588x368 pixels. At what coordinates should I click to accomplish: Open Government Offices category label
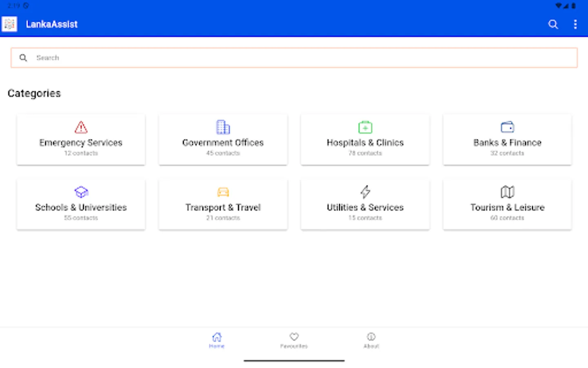pyautogui.click(x=223, y=143)
